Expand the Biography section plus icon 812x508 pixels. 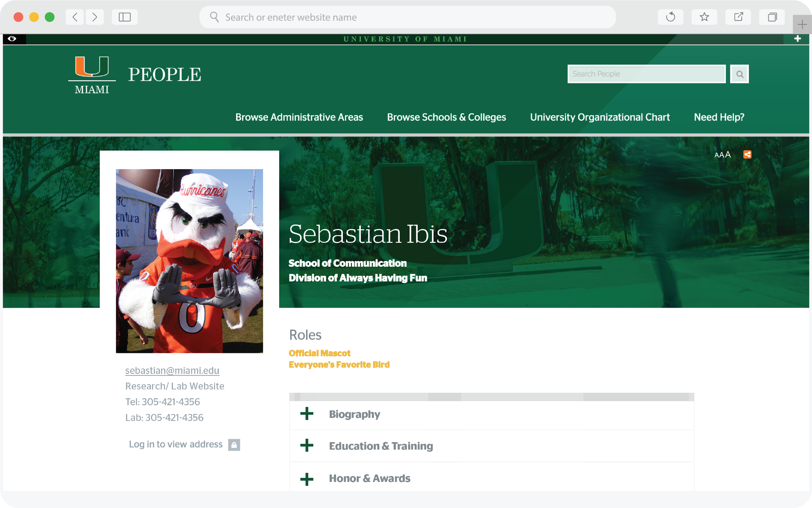tap(307, 414)
